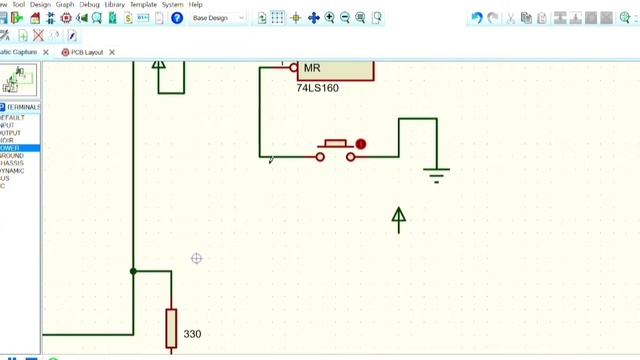Close the Schematic Capture tab

pyautogui.click(x=46, y=52)
